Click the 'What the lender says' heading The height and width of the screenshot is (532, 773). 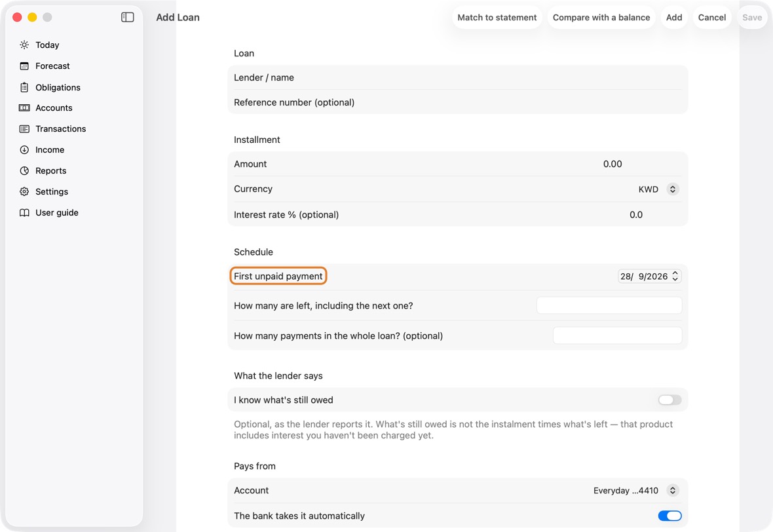[x=278, y=375]
